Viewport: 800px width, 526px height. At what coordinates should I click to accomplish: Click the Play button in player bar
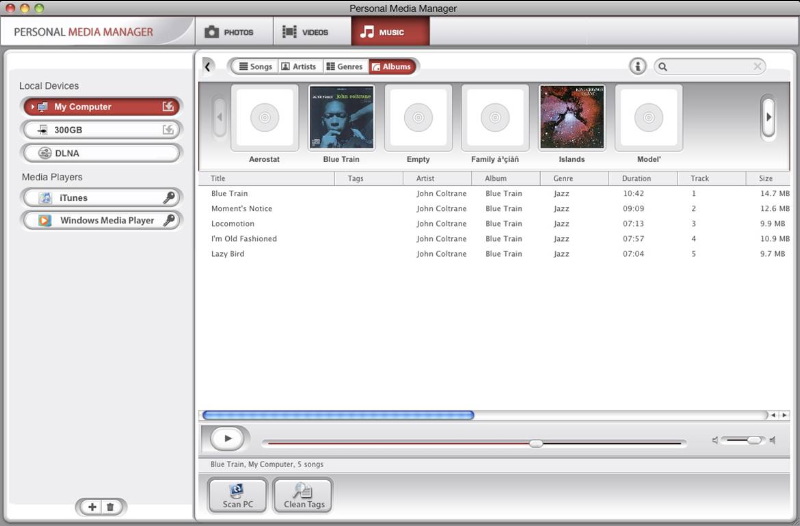[x=227, y=438]
